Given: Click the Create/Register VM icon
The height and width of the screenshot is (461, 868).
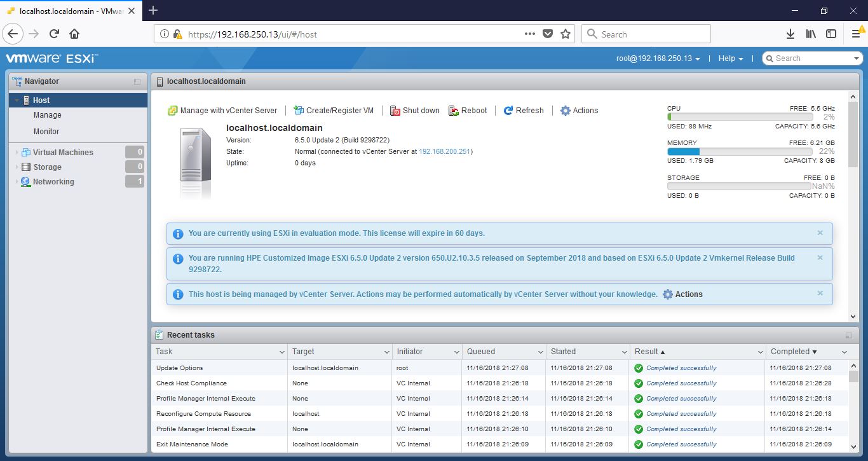Looking at the screenshot, I should click(298, 111).
